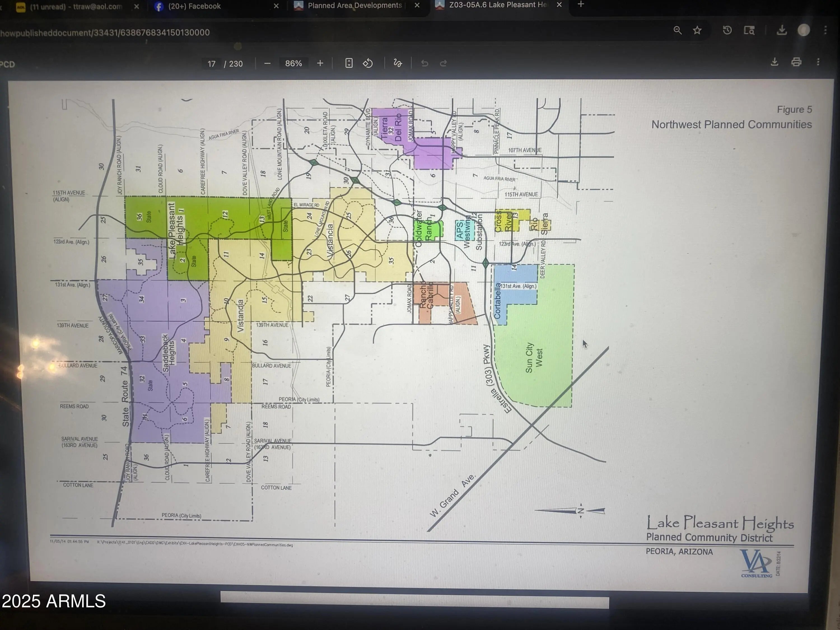Click the 86% zoom level field

click(x=293, y=63)
